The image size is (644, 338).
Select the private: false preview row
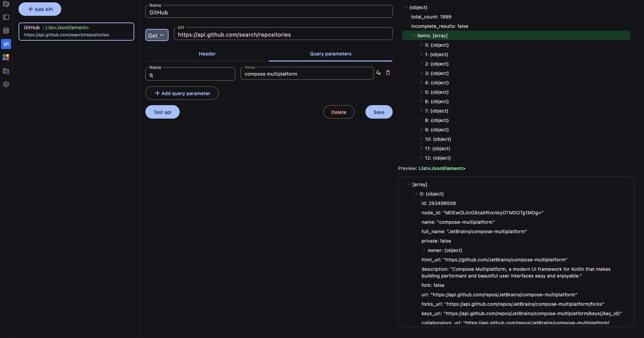tap(436, 241)
